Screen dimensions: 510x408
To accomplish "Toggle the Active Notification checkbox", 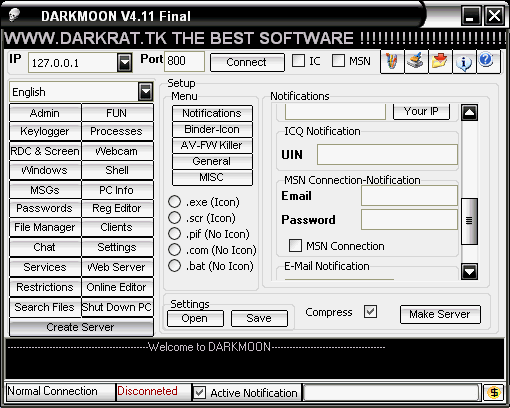I will point(199,393).
